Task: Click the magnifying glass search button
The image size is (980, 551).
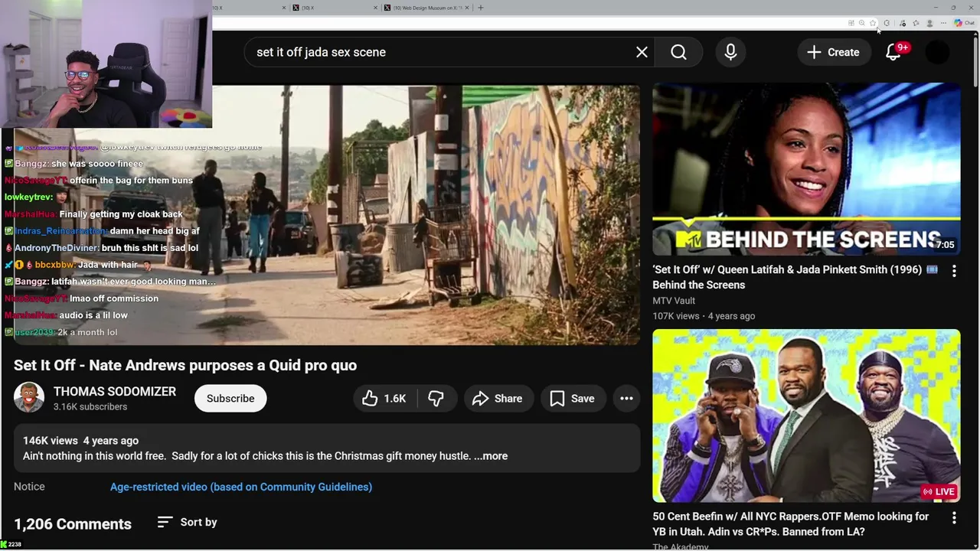Action: pos(679,52)
